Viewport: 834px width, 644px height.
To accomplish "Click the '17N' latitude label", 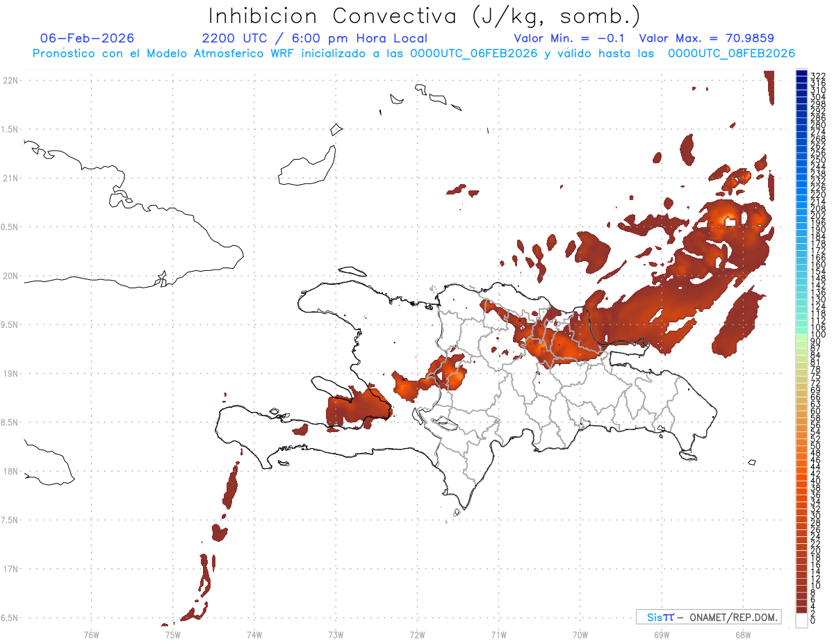I will click(10, 569).
